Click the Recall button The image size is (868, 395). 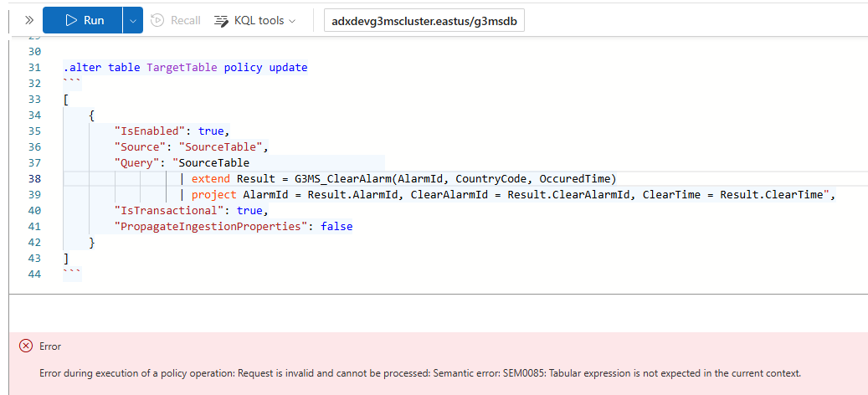176,20
